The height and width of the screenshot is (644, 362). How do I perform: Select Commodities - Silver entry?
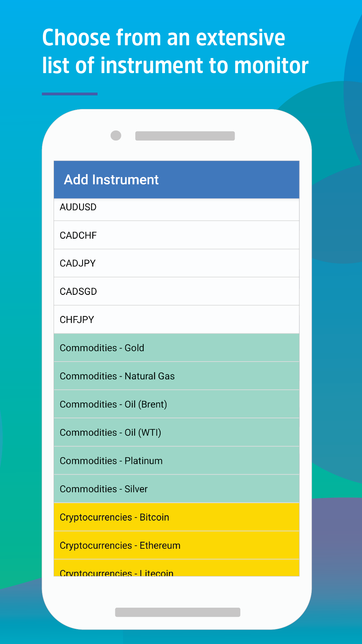tap(176, 489)
